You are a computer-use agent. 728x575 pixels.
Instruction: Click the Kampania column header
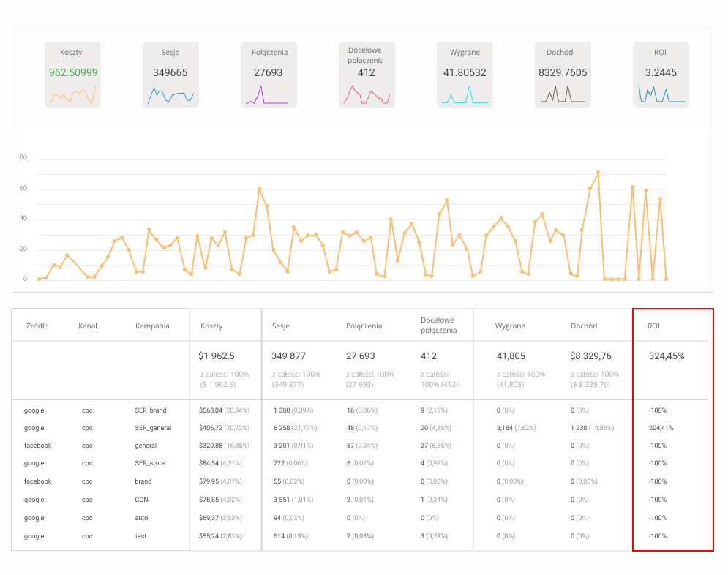click(152, 326)
